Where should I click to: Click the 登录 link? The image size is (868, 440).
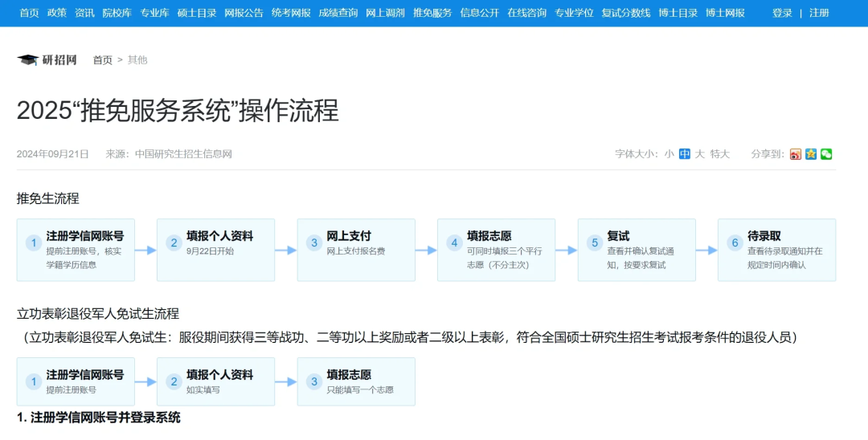coord(782,13)
